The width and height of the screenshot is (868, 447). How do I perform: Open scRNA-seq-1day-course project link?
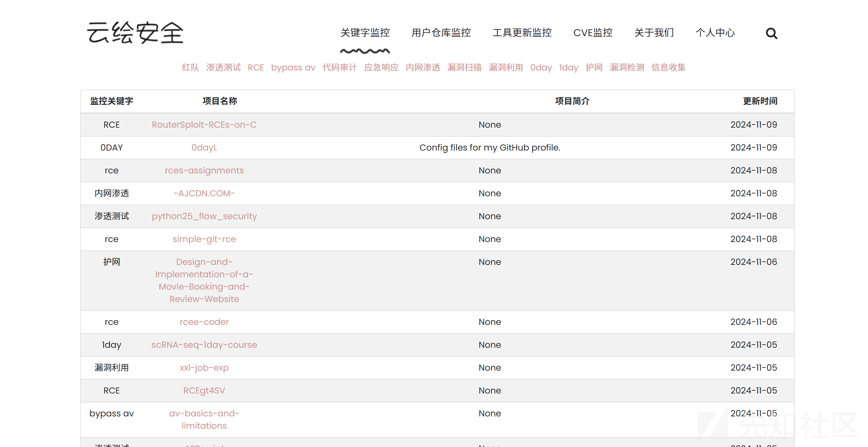204,345
